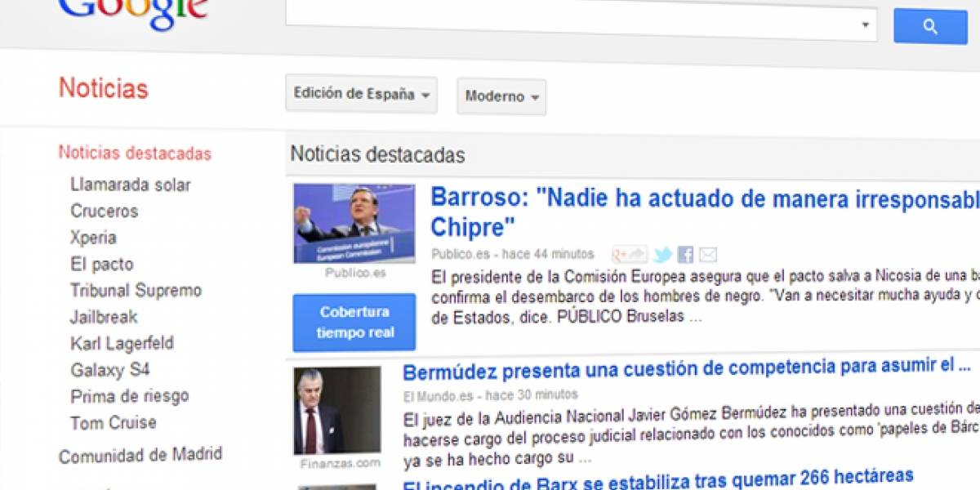Open Llamarada solar topic
980x490 pixels.
click(131, 185)
